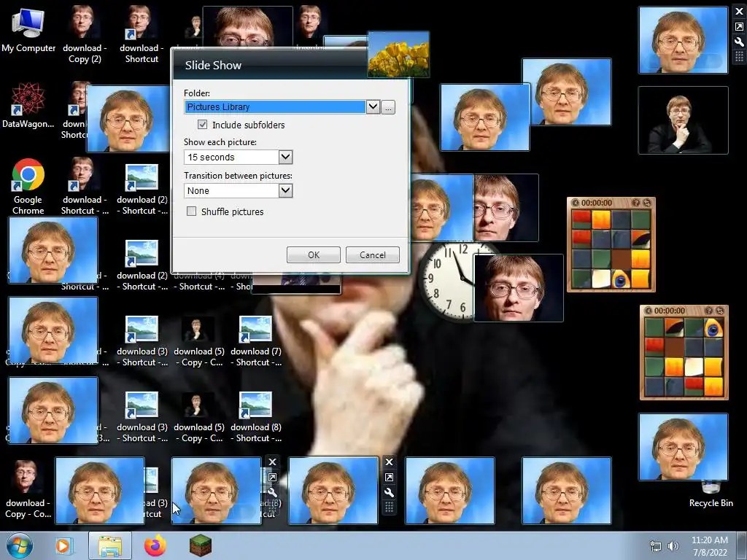Select the 'download (8) - Shortcut' desktop icon
The height and width of the screenshot is (560, 747).
coord(256,416)
